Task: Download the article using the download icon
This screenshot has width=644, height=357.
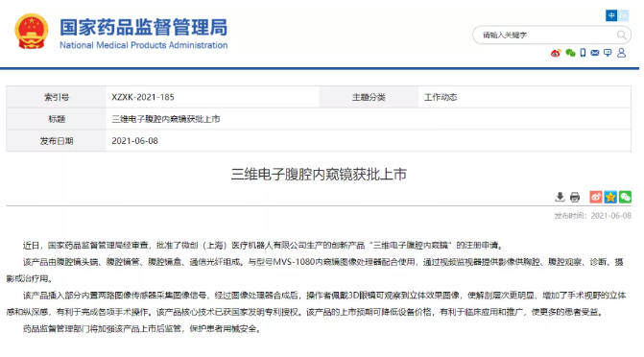Action: click(560, 197)
